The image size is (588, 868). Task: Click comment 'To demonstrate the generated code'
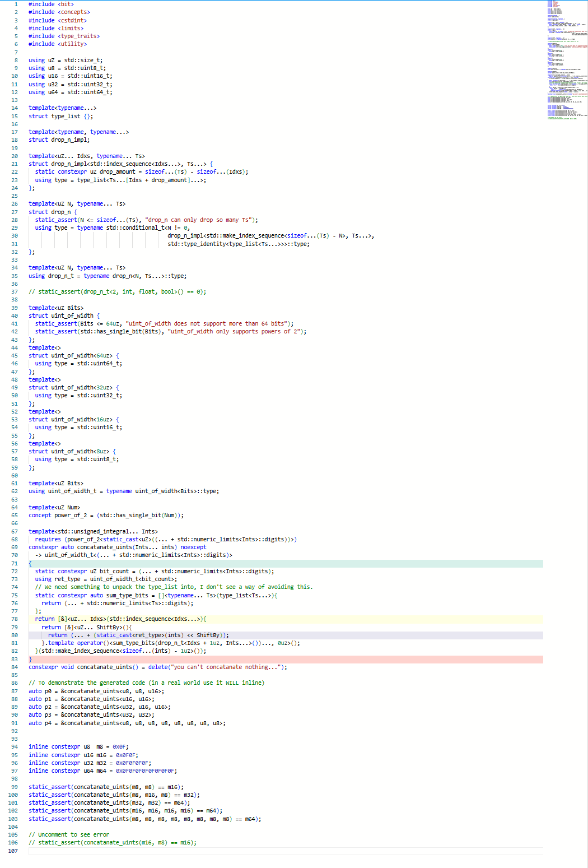[x=147, y=683]
